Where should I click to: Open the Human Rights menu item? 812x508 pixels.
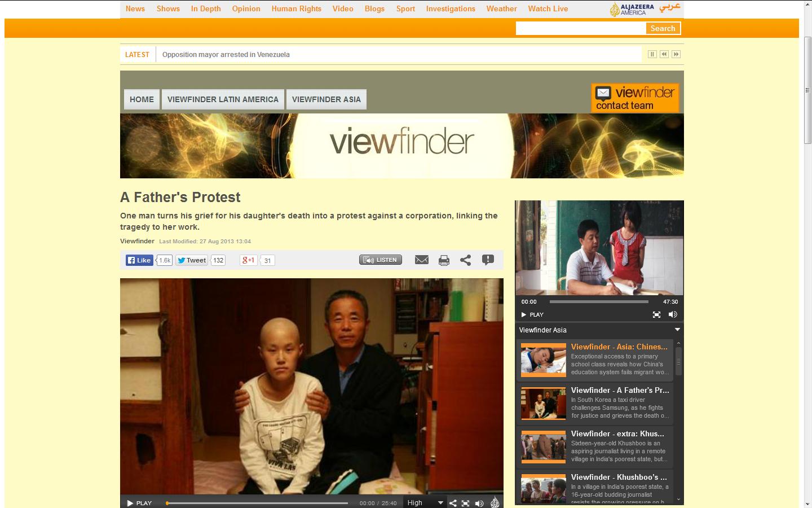296,8
